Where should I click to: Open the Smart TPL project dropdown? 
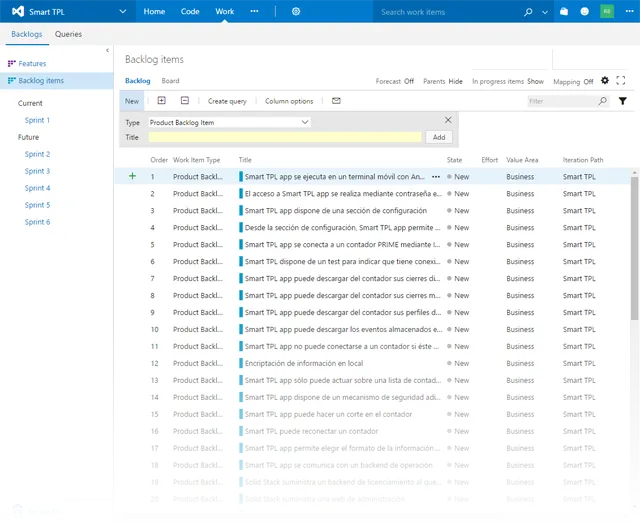[x=122, y=11]
